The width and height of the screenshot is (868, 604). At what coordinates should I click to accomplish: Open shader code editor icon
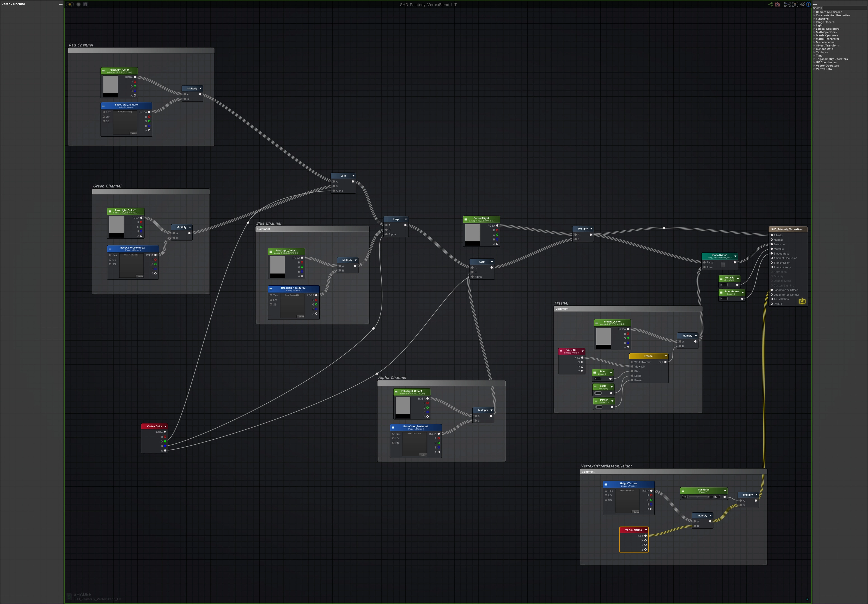click(x=85, y=5)
